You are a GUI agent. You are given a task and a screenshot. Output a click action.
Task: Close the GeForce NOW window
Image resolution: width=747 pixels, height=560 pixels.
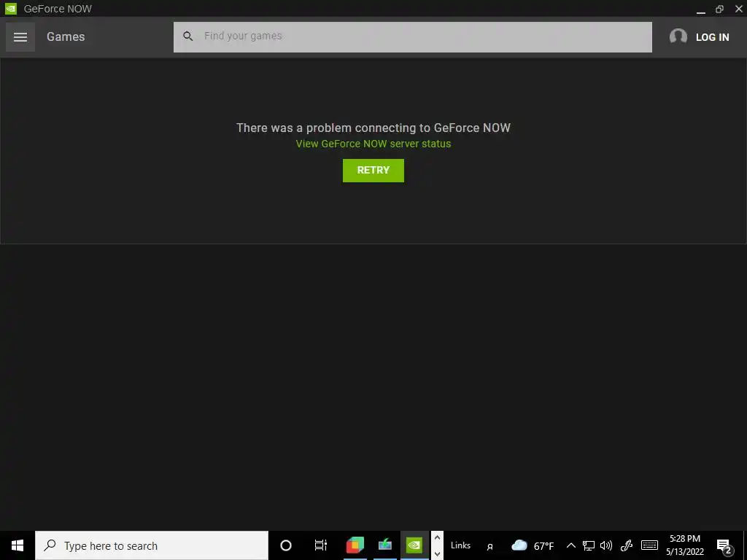[738, 9]
